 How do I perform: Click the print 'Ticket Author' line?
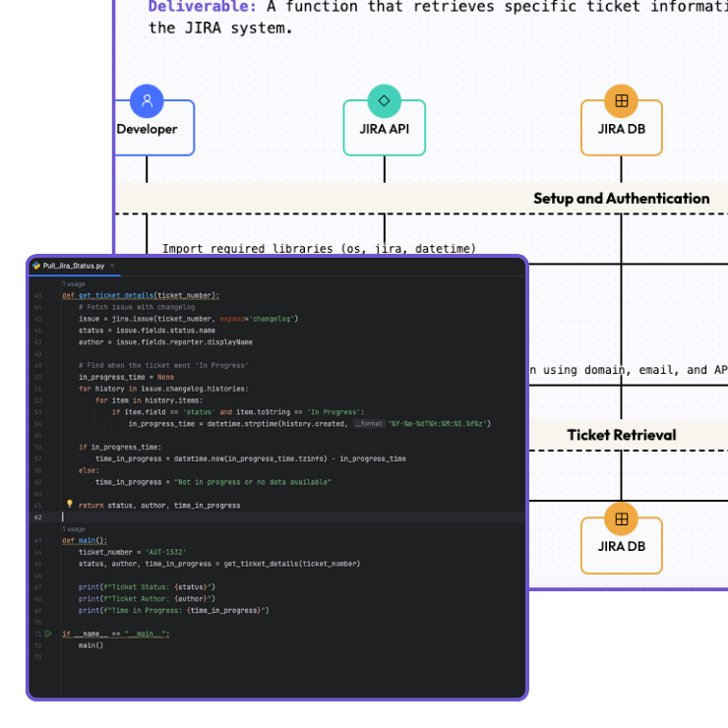[x=147, y=598]
